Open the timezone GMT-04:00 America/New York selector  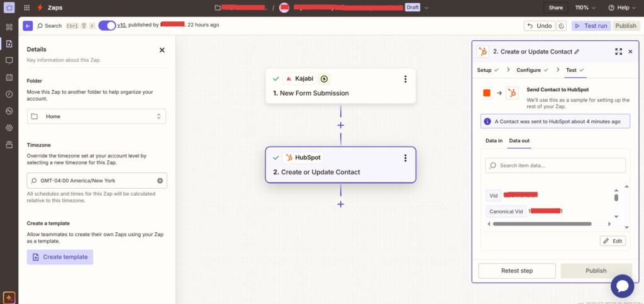pyautogui.click(x=97, y=181)
